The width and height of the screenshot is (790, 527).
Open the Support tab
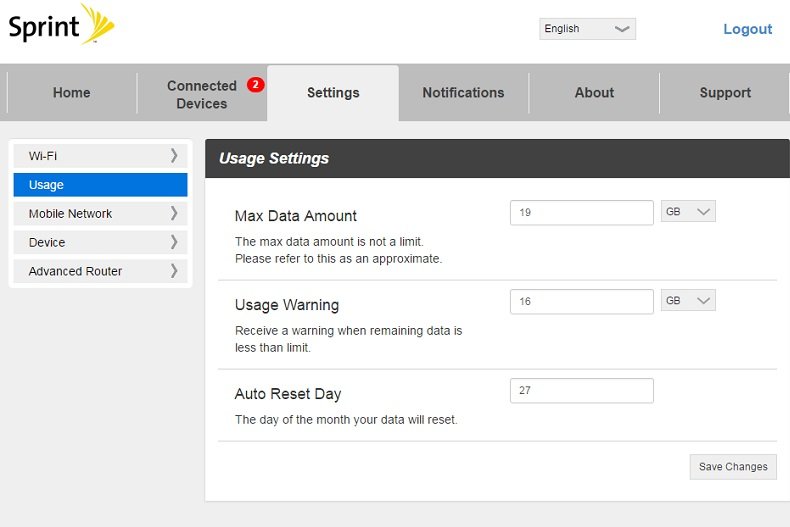(725, 93)
